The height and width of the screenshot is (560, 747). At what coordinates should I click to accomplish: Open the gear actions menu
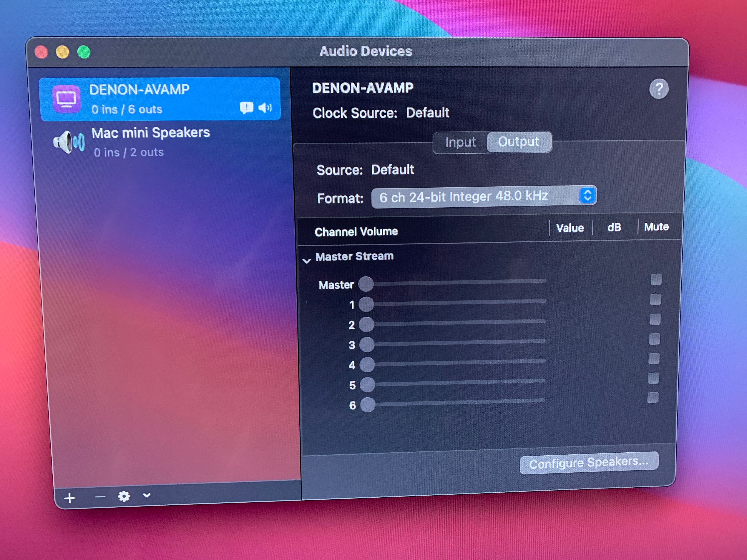click(124, 496)
